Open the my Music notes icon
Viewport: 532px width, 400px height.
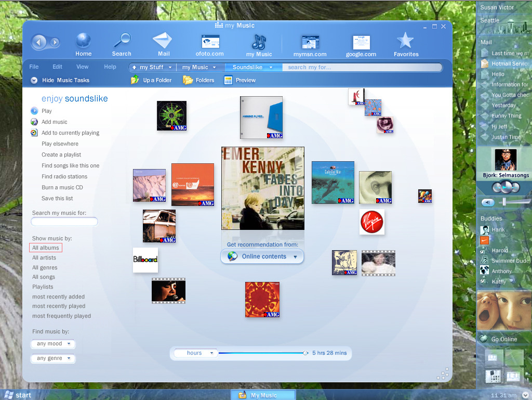pos(259,42)
